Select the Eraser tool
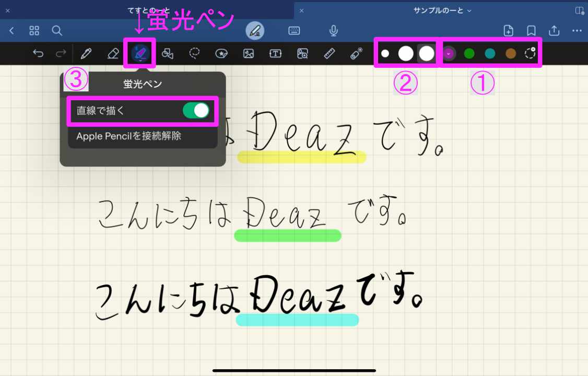Viewport: 588px width, 376px height. point(113,53)
